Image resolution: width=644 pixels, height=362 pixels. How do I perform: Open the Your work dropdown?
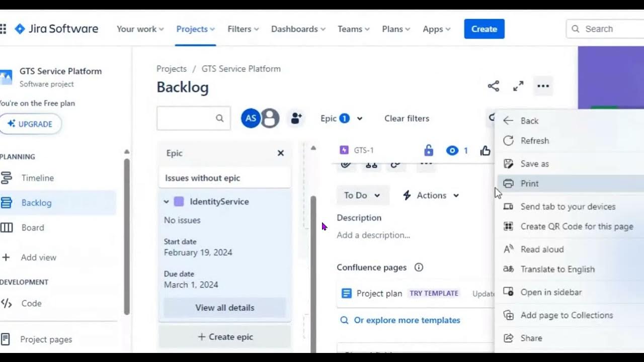coord(140,29)
